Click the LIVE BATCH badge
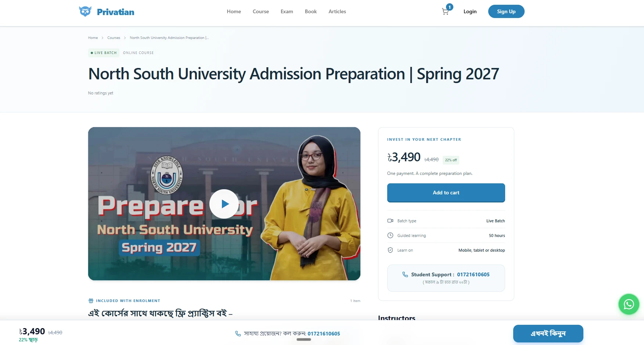Screen dimensions: 644x345 [x=104, y=53]
